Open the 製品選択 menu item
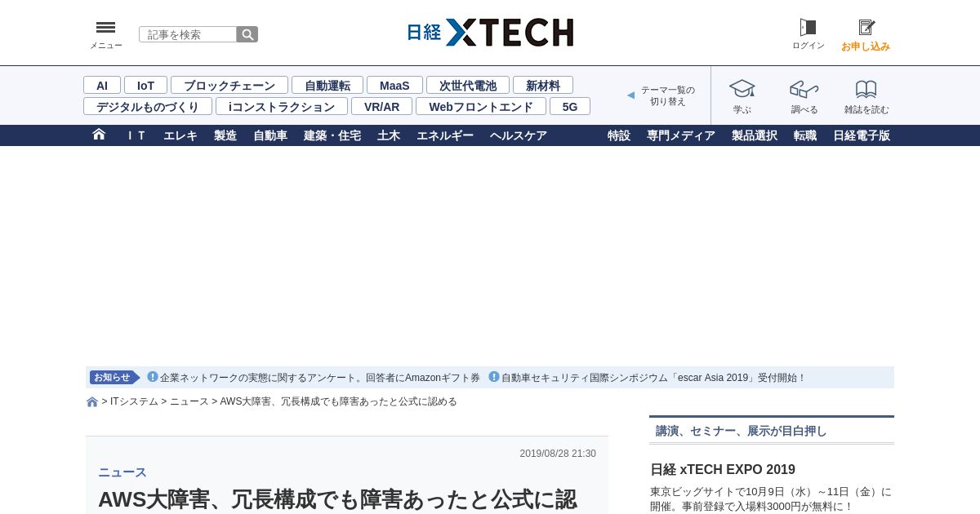980x514 pixels. 755,135
